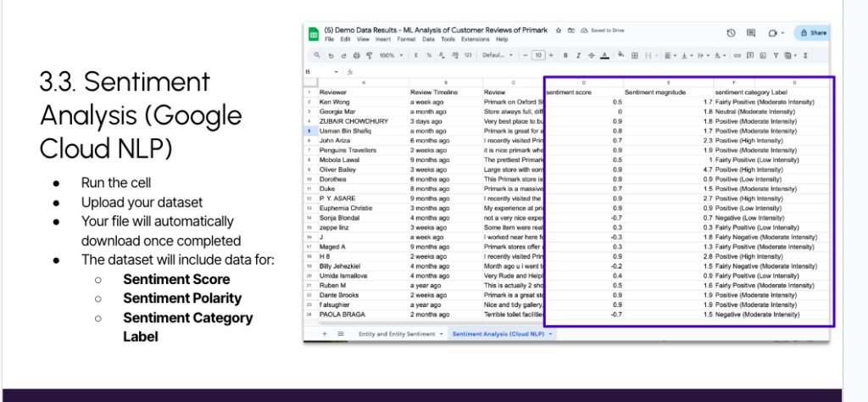The width and height of the screenshot is (868, 402).
Task: Insert a chart from toolbar
Action: 763,55
